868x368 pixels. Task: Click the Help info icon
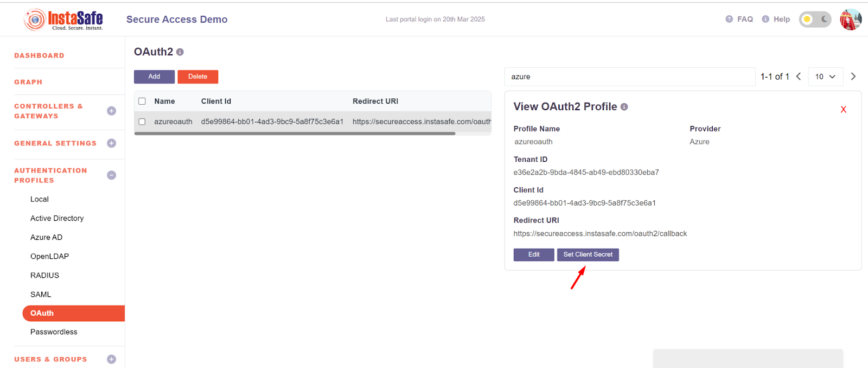click(x=765, y=19)
